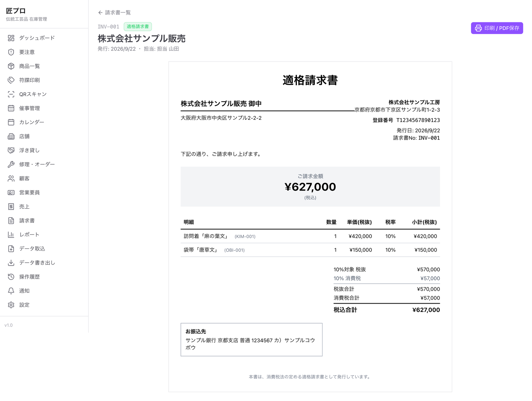
Task: Click the v1.0 version label
Action: [x=9, y=325]
